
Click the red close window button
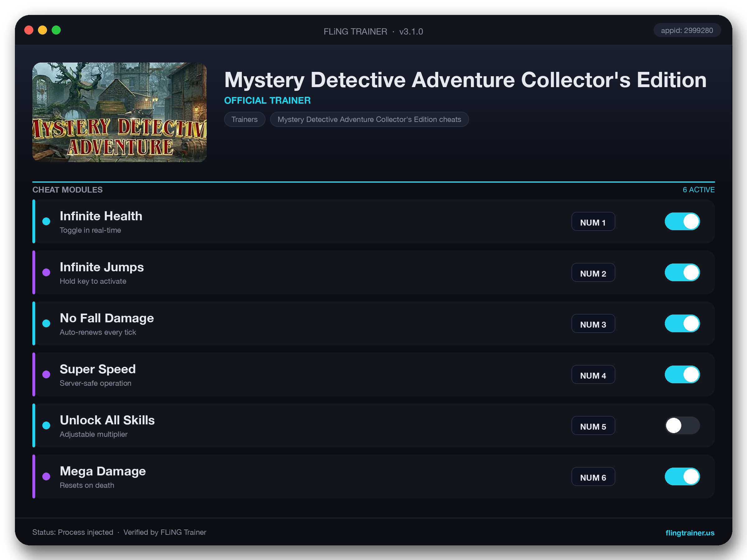pyautogui.click(x=29, y=30)
